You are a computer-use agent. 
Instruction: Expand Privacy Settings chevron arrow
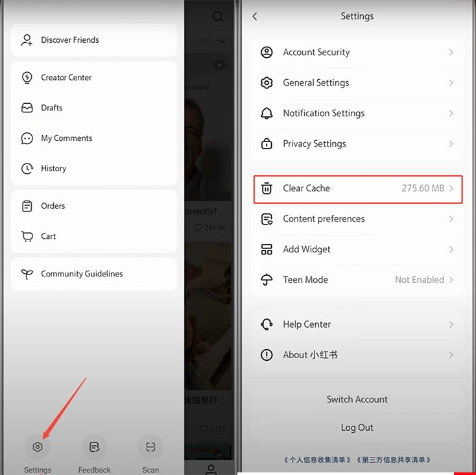pos(451,143)
